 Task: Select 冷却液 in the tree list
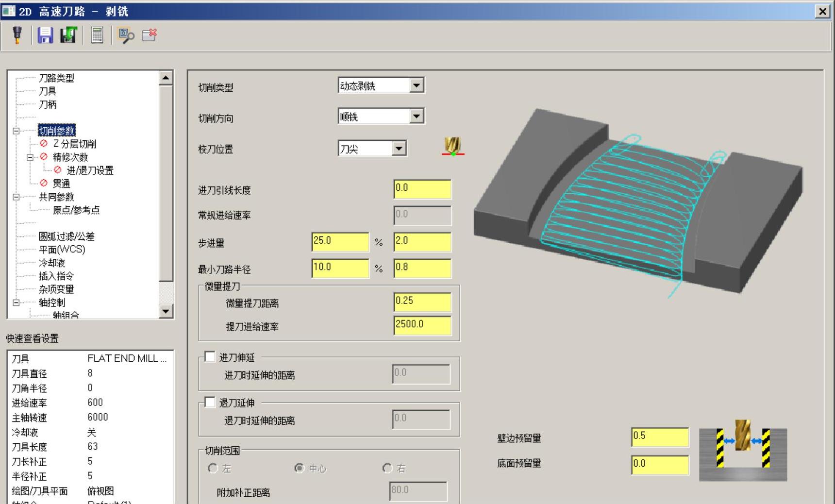tap(52, 263)
